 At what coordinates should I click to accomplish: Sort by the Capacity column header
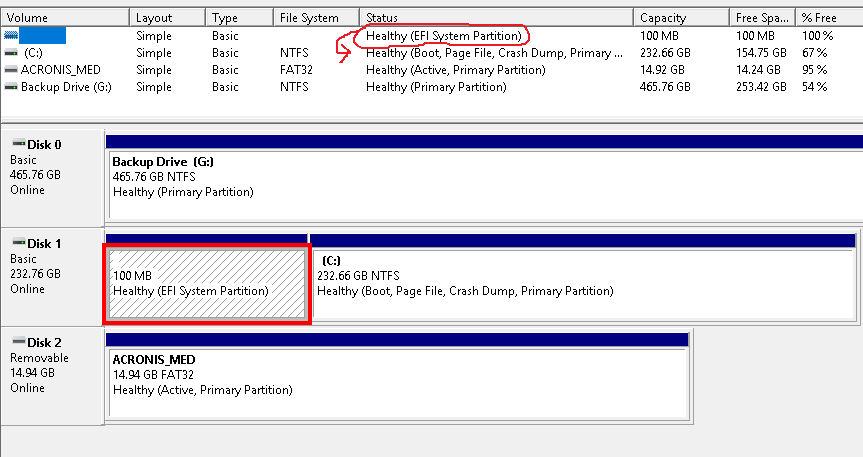(681, 18)
